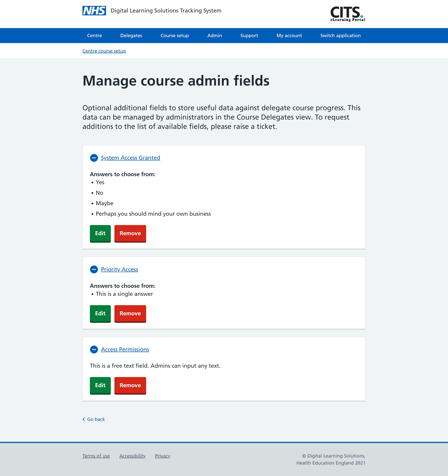Go to Course setup navigation
The image size is (448, 476).
(174, 36)
